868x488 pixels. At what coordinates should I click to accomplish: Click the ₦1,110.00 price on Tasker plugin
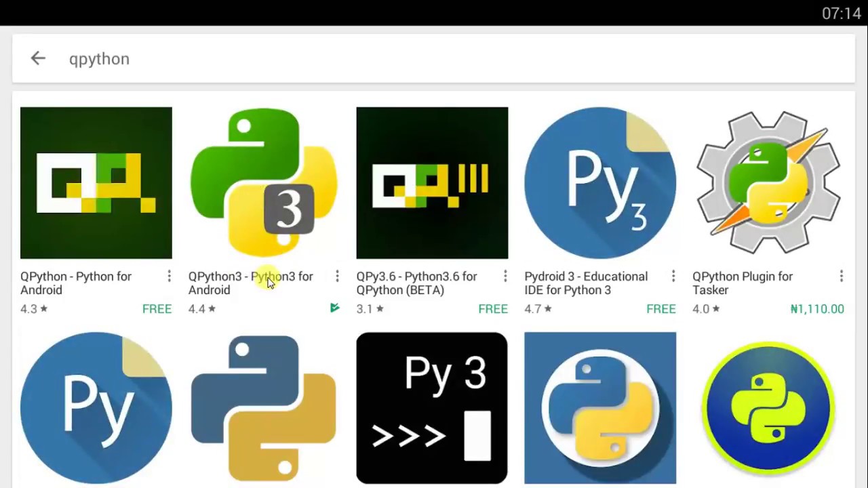[817, 309]
